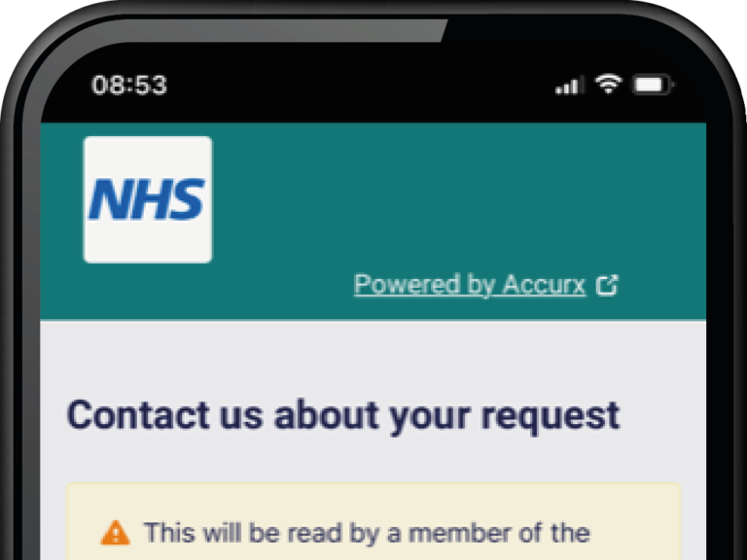This screenshot has height=560, width=747.
Task: Tap the grey page area above the heading
Action: click(373, 357)
